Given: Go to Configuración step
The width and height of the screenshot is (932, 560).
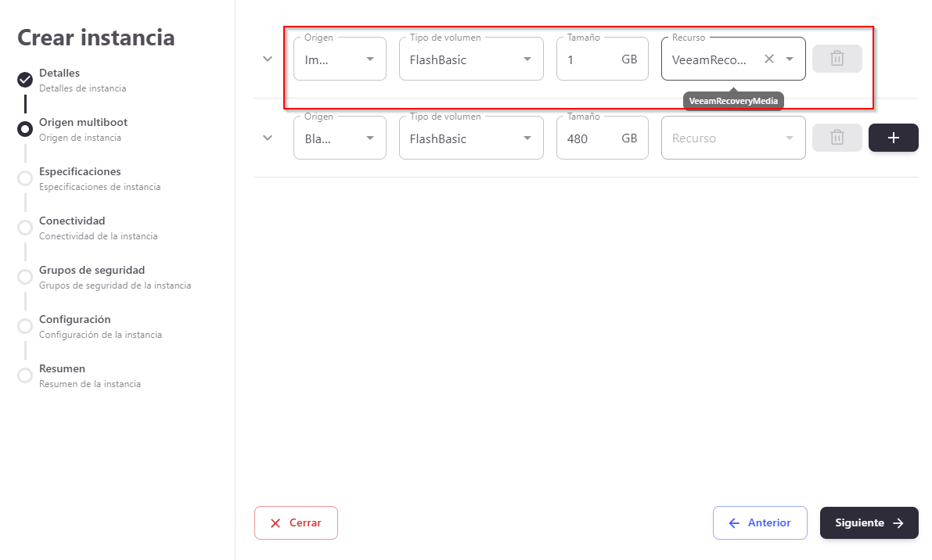Looking at the screenshot, I should 75,320.
